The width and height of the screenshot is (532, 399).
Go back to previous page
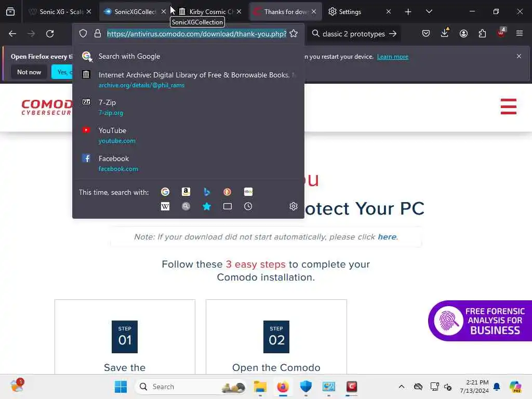[12, 34]
